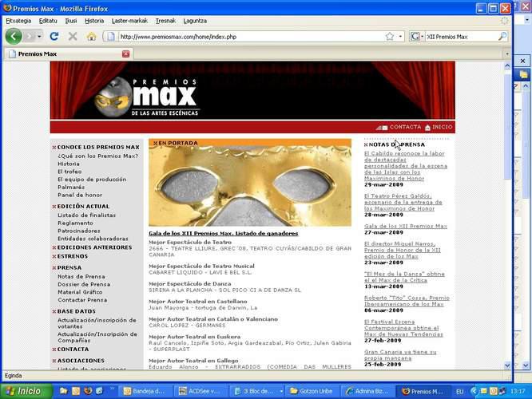Bookmark this page with the star icon
The width and height of the screenshot is (532, 399).
[x=390, y=36]
